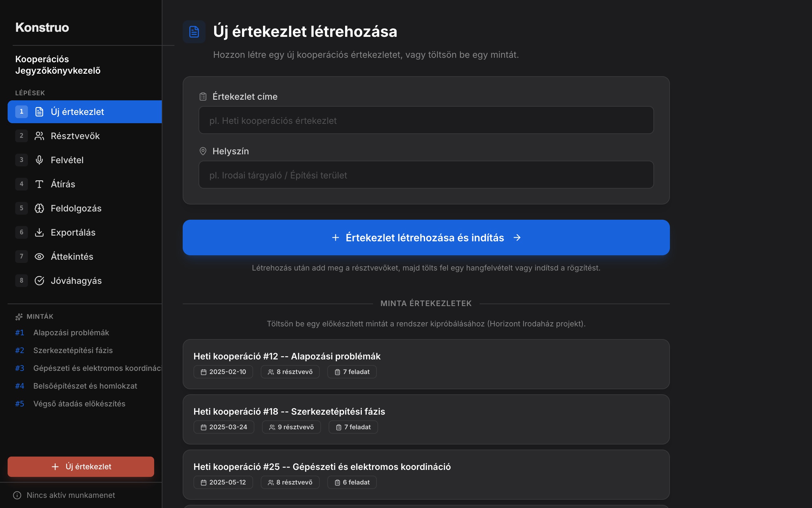Click the text icon for Átírás
Image resolution: width=812 pixels, height=508 pixels.
(x=39, y=184)
